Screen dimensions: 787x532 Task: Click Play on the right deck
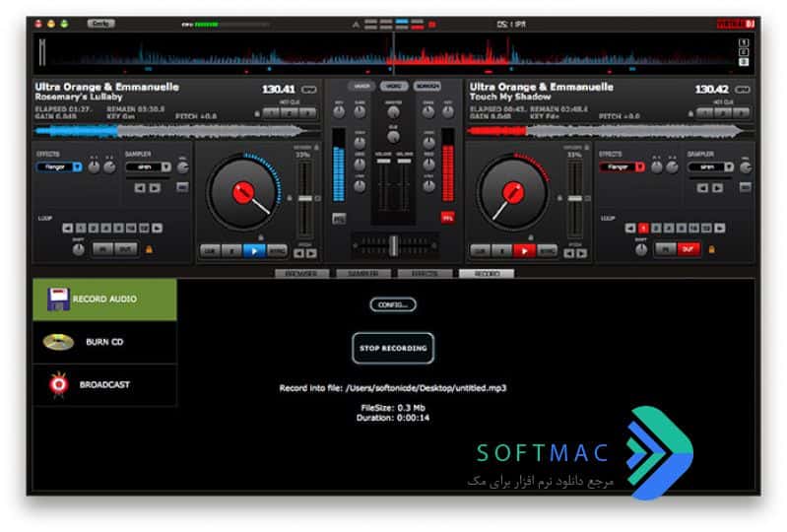tap(524, 250)
